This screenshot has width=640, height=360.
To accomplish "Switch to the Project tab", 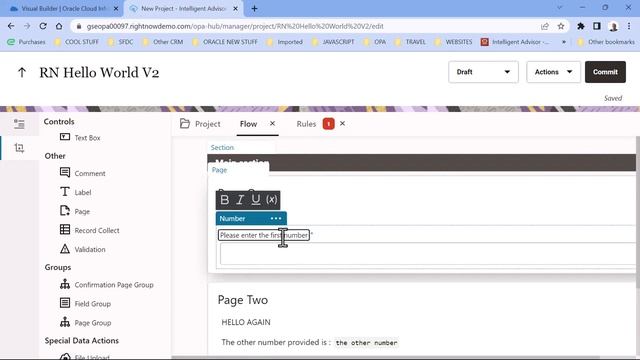I will 200,124.
